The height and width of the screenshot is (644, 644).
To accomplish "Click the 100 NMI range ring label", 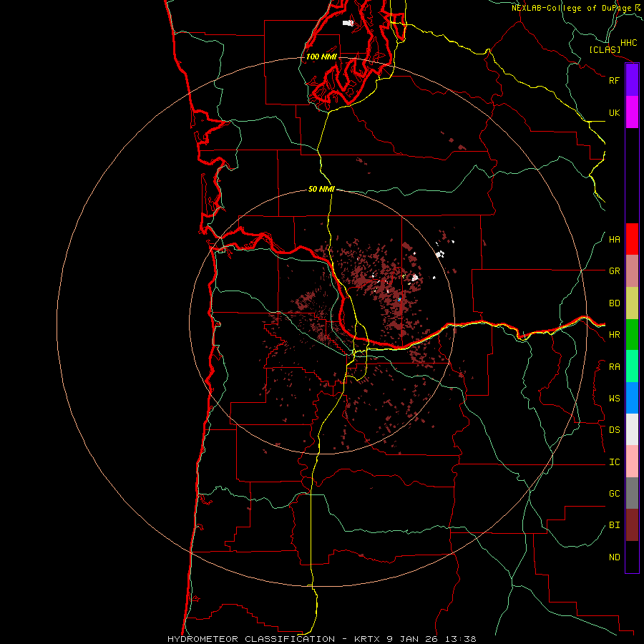I will 321,57.
